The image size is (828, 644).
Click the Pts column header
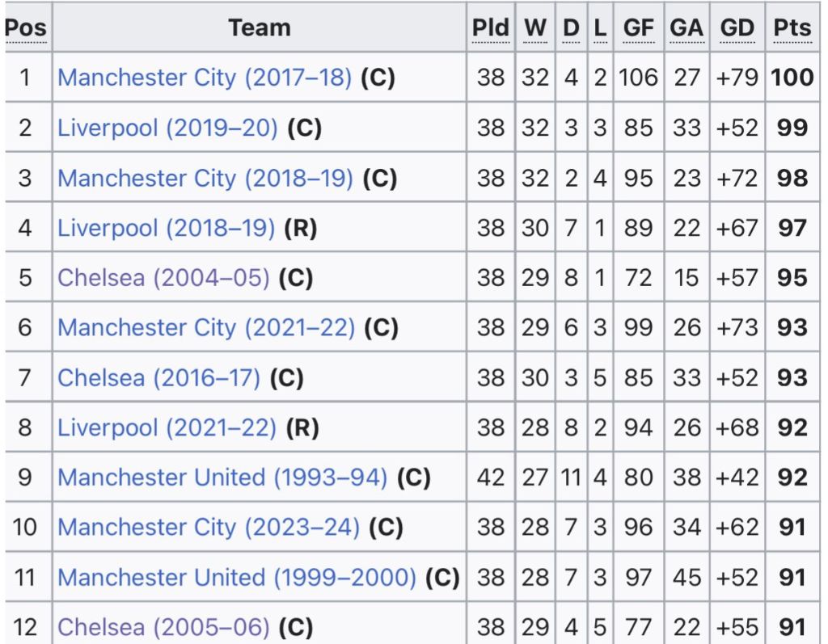click(x=792, y=28)
